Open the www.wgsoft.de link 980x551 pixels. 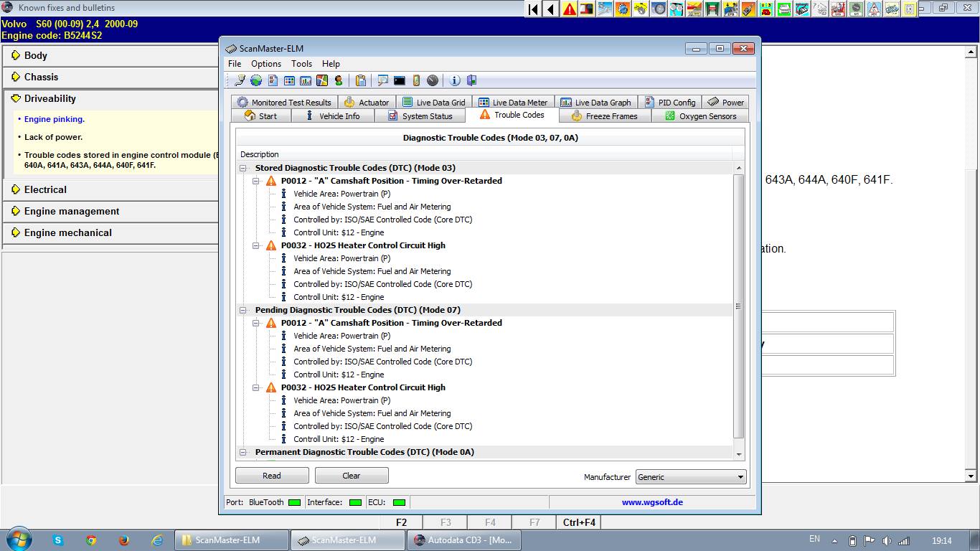[x=651, y=502]
